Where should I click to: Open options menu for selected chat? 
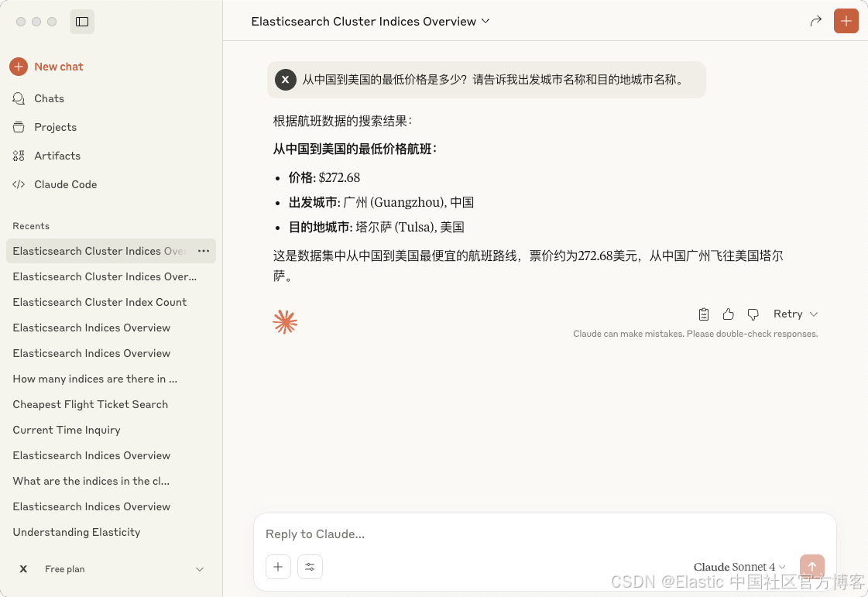[204, 251]
